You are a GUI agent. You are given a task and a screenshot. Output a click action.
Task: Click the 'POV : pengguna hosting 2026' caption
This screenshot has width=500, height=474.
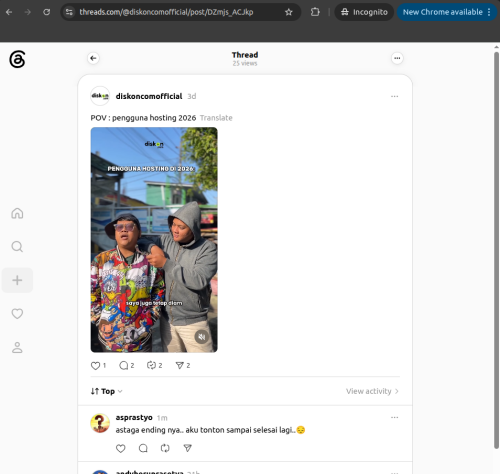pos(143,118)
